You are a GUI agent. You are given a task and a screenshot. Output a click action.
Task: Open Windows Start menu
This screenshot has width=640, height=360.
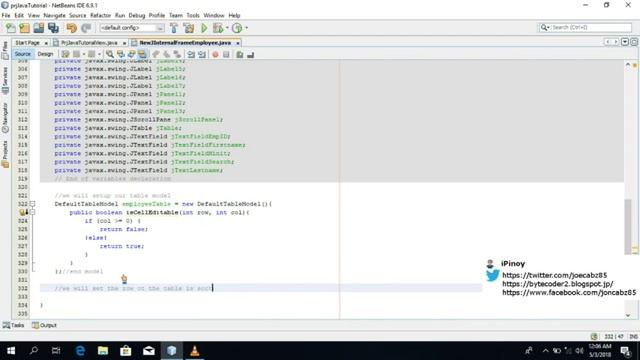tap(11, 351)
